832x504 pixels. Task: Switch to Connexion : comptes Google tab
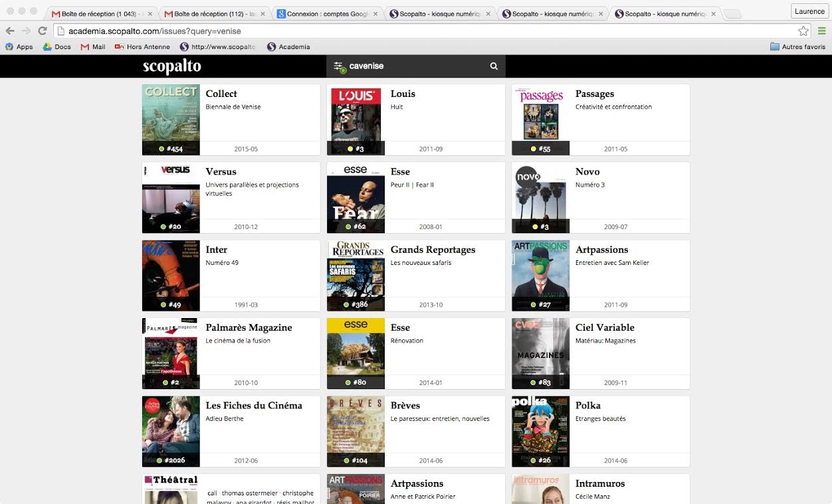326,13
